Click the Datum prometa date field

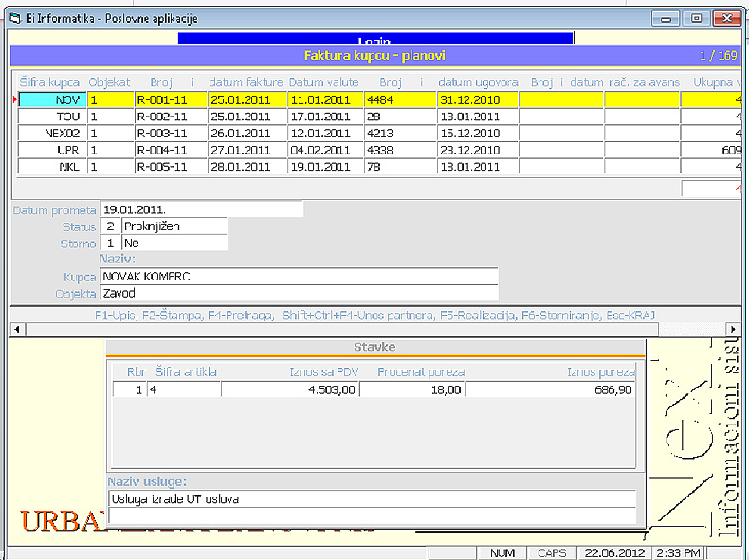[x=201, y=209]
